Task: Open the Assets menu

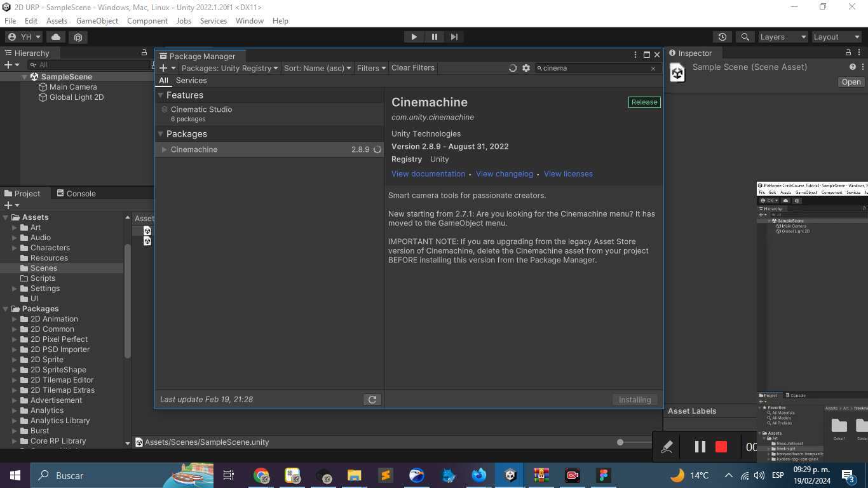Action: tap(57, 21)
